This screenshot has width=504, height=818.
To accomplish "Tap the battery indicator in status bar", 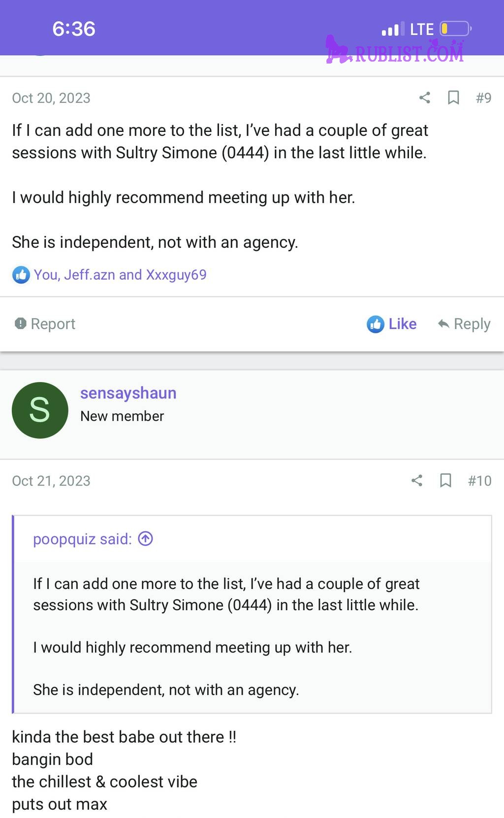I will (x=455, y=29).
